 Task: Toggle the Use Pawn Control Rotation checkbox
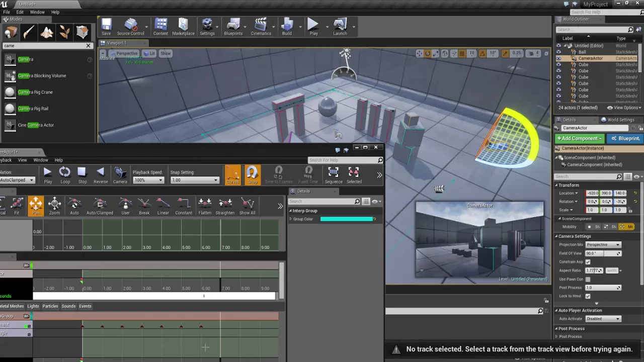click(x=588, y=279)
